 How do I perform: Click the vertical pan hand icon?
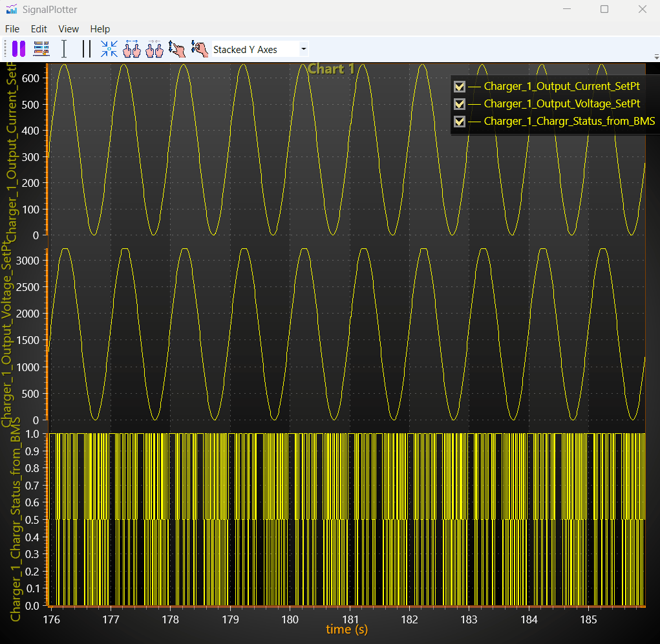tap(176, 49)
